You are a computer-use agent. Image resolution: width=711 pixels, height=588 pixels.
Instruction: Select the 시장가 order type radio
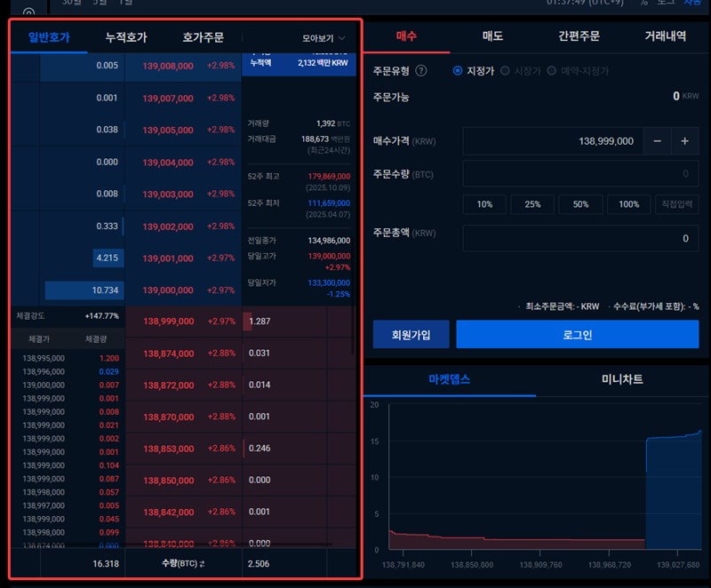[506, 71]
